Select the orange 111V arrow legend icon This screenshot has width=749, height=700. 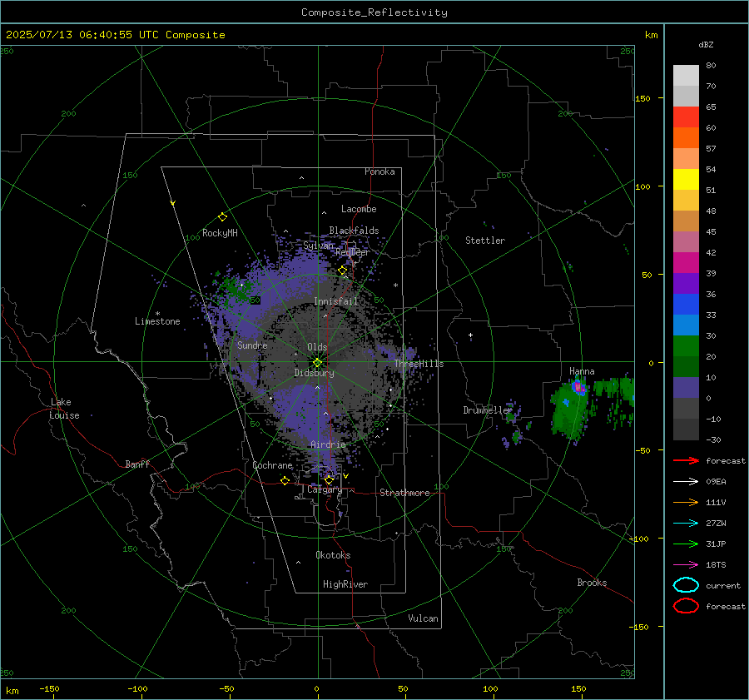point(686,502)
